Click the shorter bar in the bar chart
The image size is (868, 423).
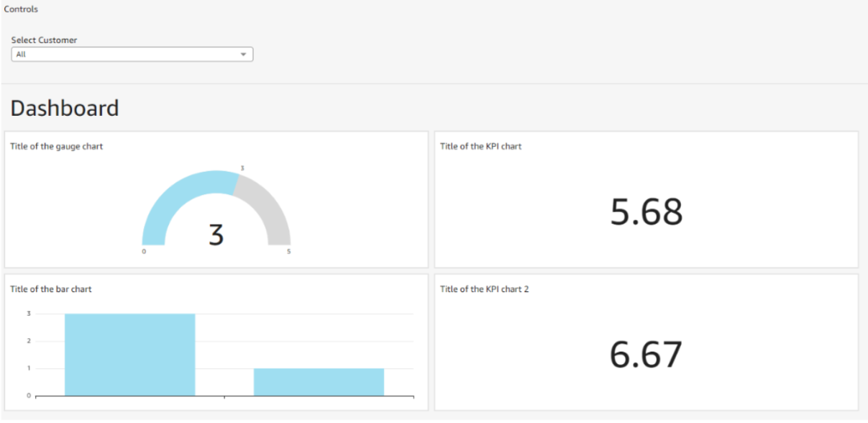coord(319,381)
